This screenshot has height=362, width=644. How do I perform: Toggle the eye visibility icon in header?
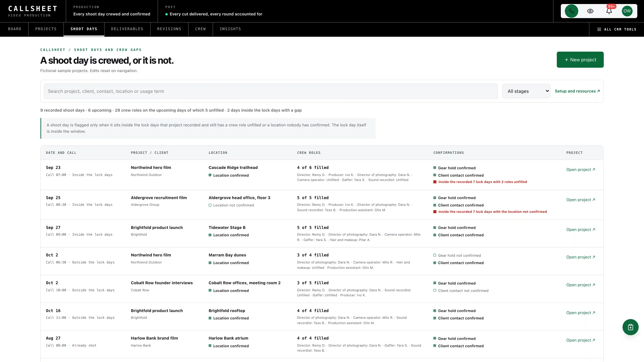coord(590,11)
